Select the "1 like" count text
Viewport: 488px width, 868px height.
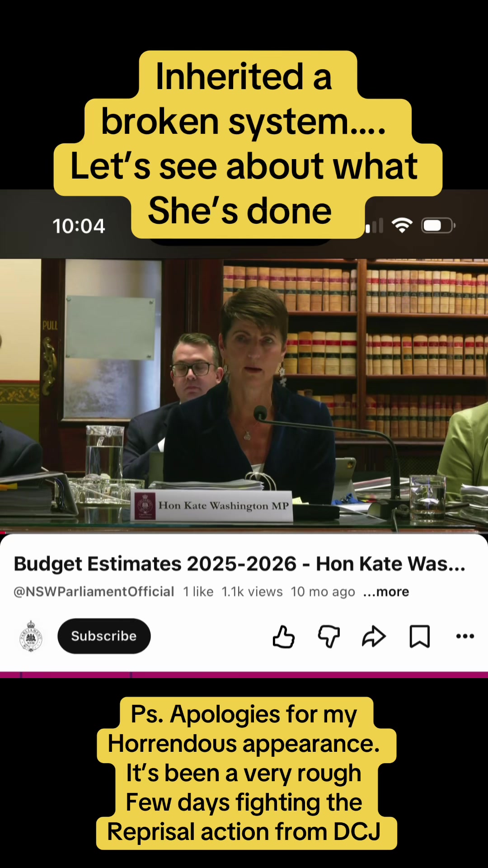(x=198, y=592)
